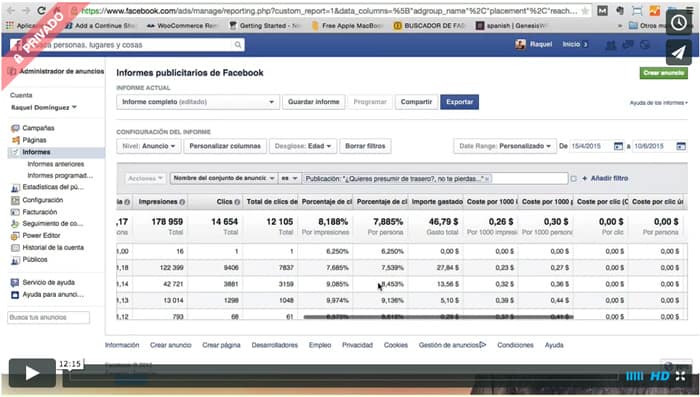
Task: Click the blue Exportar button
Action: point(459,102)
